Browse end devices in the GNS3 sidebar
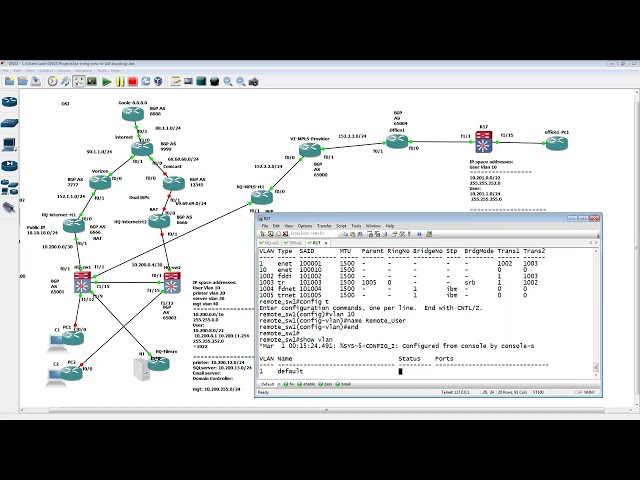Viewport: 640px width, 480px height. (x=9, y=144)
